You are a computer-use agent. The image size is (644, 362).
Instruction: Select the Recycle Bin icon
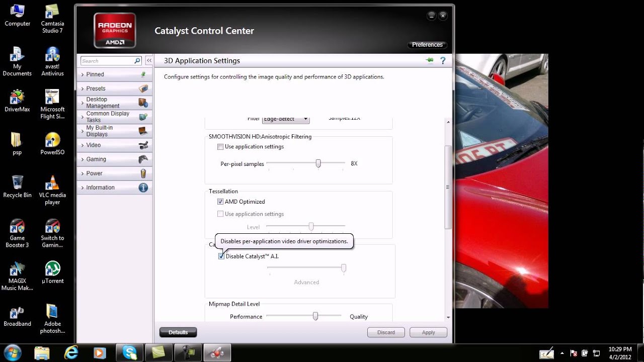[x=17, y=187]
